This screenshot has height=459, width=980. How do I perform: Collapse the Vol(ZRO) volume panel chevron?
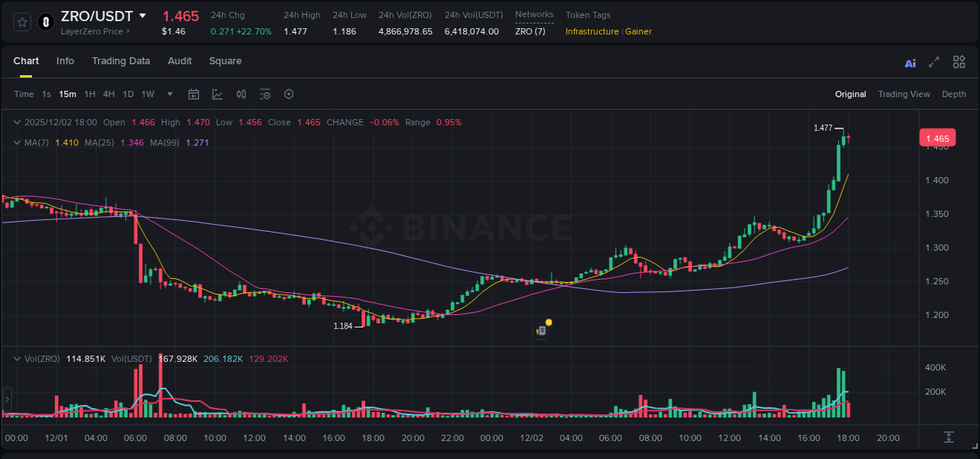[x=16, y=359]
